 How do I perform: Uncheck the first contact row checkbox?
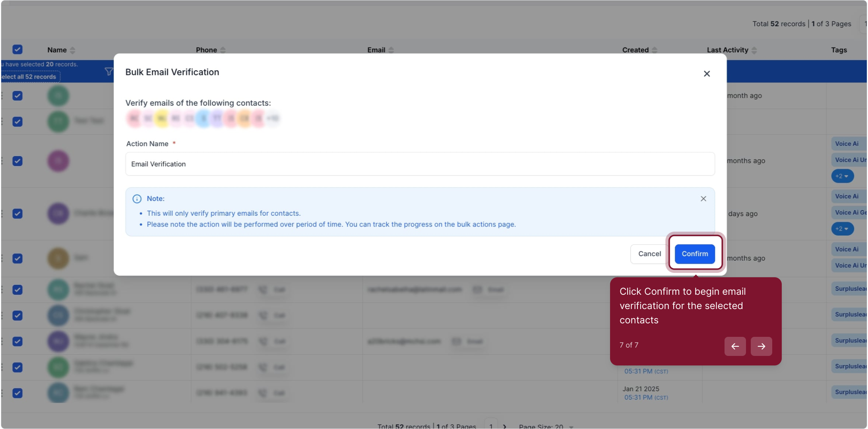[17, 96]
